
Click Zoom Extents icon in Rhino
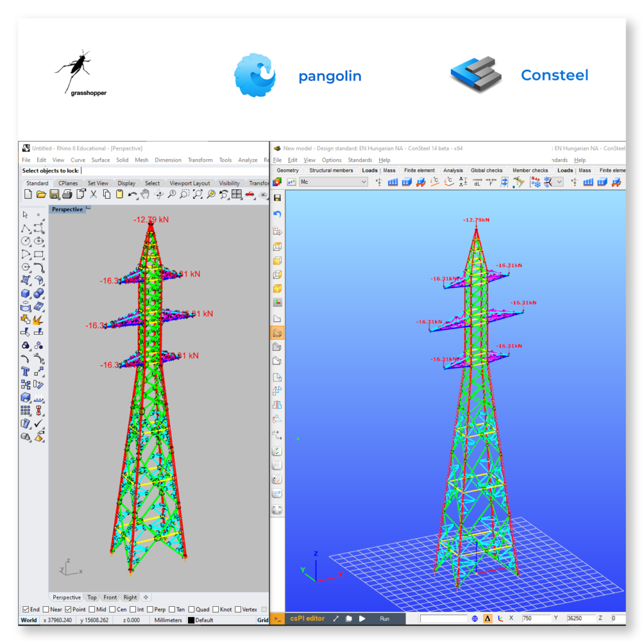point(198,194)
